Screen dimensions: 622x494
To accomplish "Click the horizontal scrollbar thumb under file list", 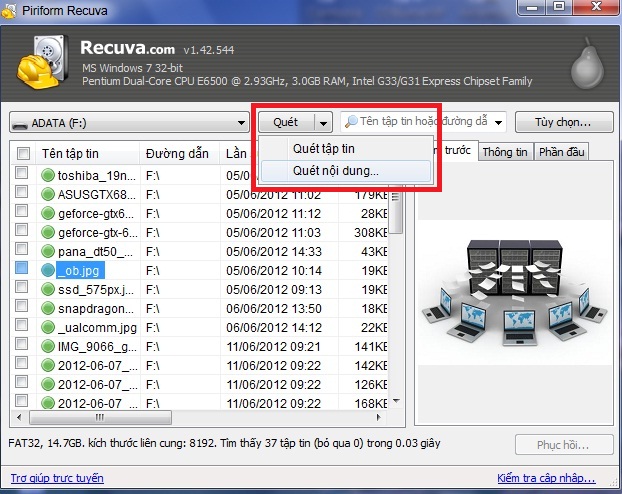I will (x=100, y=418).
